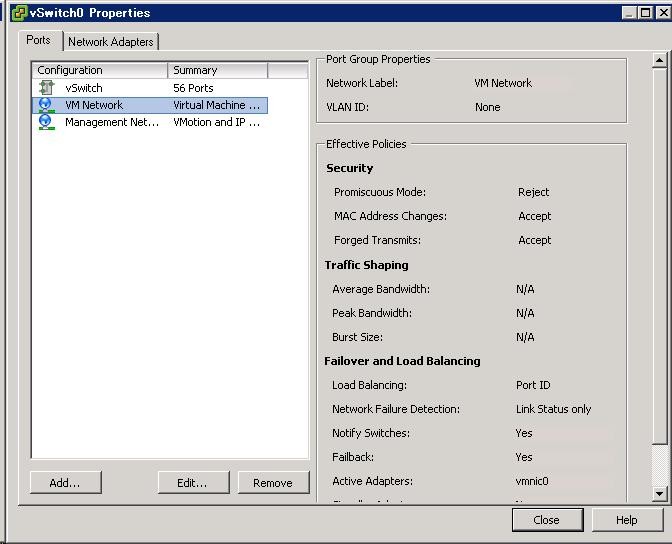
Task: Click the 'Virtual Machine ...' summary cell
Action: [x=216, y=105]
